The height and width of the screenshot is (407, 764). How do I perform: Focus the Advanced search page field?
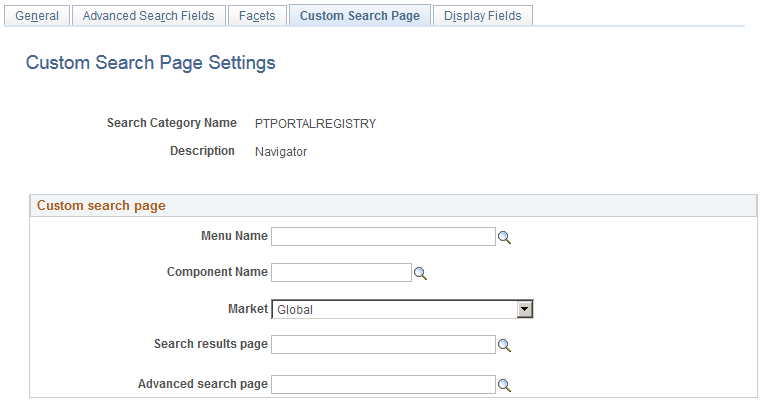[383, 385]
